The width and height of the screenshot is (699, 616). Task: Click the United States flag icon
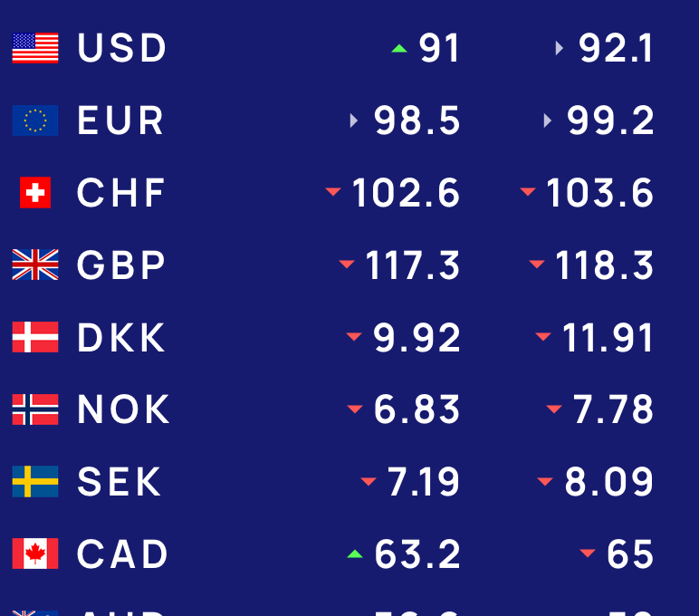[x=35, y=48]
